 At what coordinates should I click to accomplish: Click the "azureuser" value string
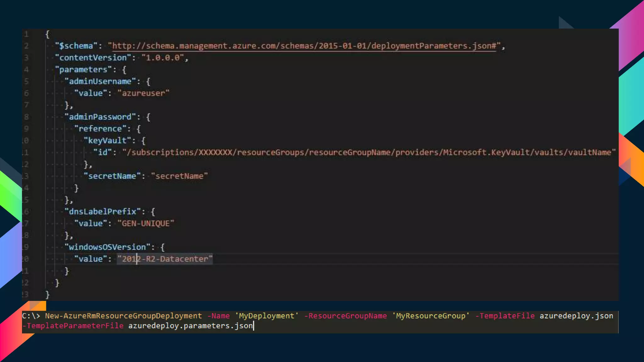pos(143,93)
